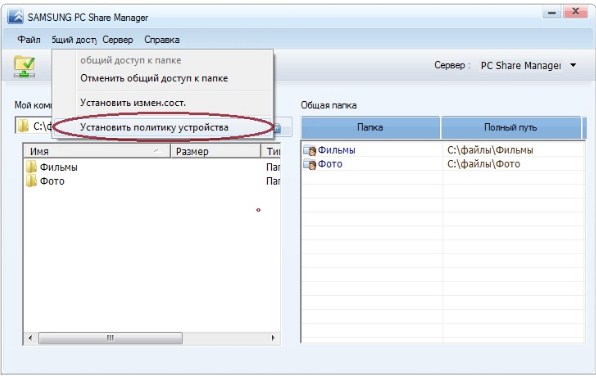Click the SAMSUNG PC Share Manager title icon
Viewport: 596px width, 378px height.
tap(16, 17)
